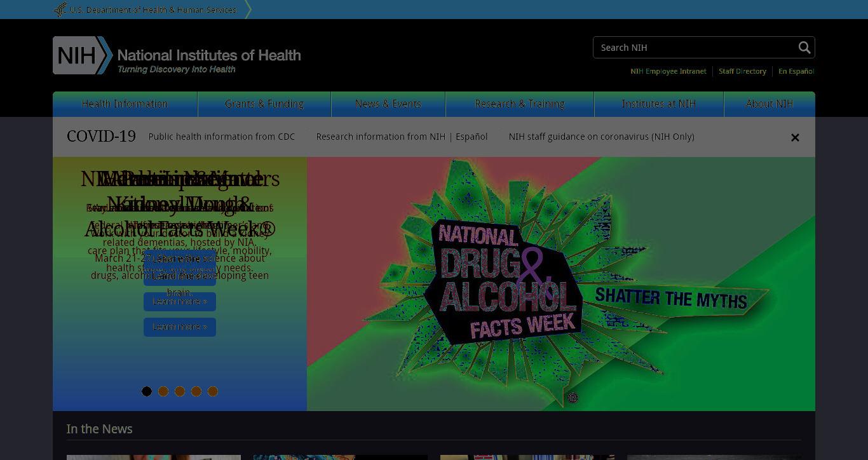Click National Institutes of Health title
This screenshot has height=460, width=868.
coord(209,55)
